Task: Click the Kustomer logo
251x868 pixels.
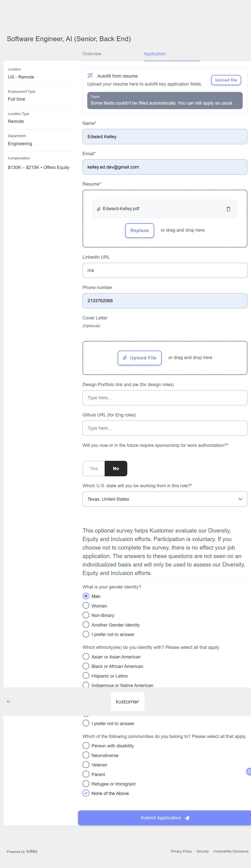Action: coord(127,701)
